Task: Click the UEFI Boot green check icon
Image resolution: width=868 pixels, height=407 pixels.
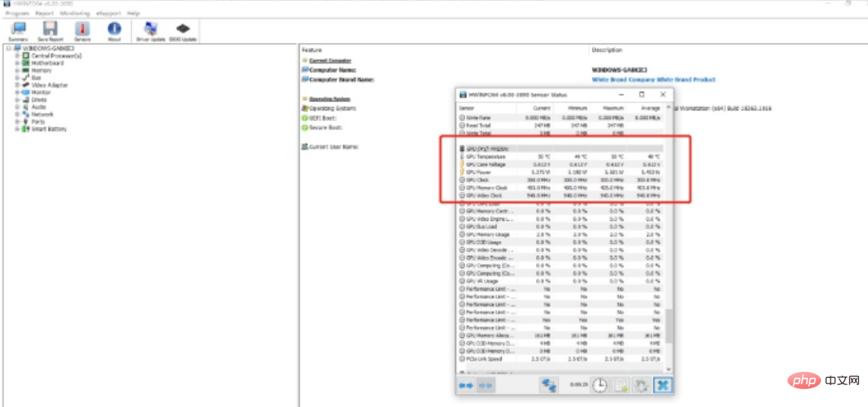Action: click(x=304, y=118)
